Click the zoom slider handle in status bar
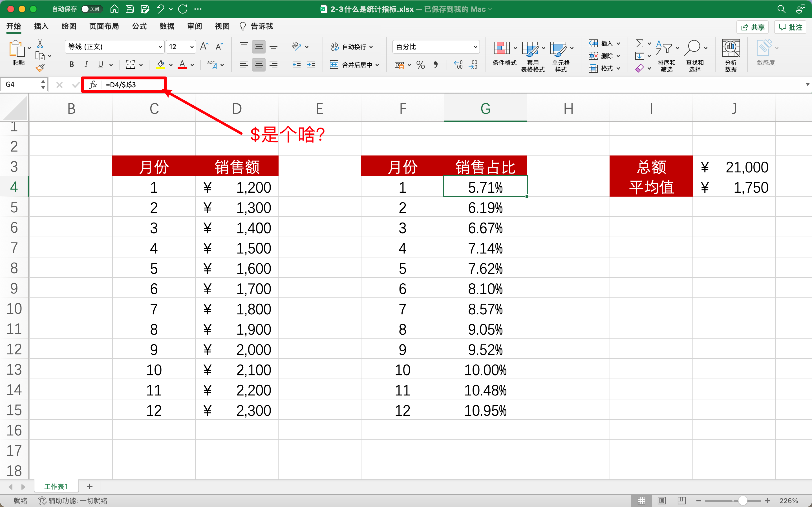Image resolution: width=812 pixels, height=507 pixels. point(743,501)
